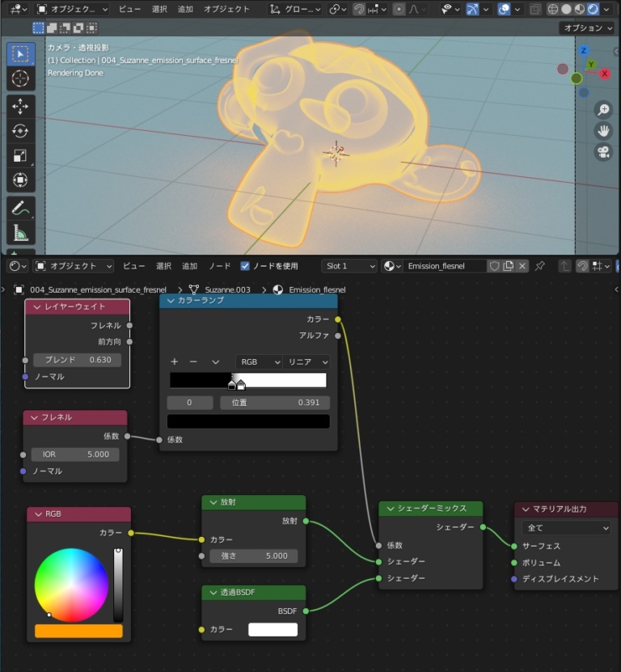Click the Z axis on navigation gizmo
621x672 pixels.
(x=583, y=51)
